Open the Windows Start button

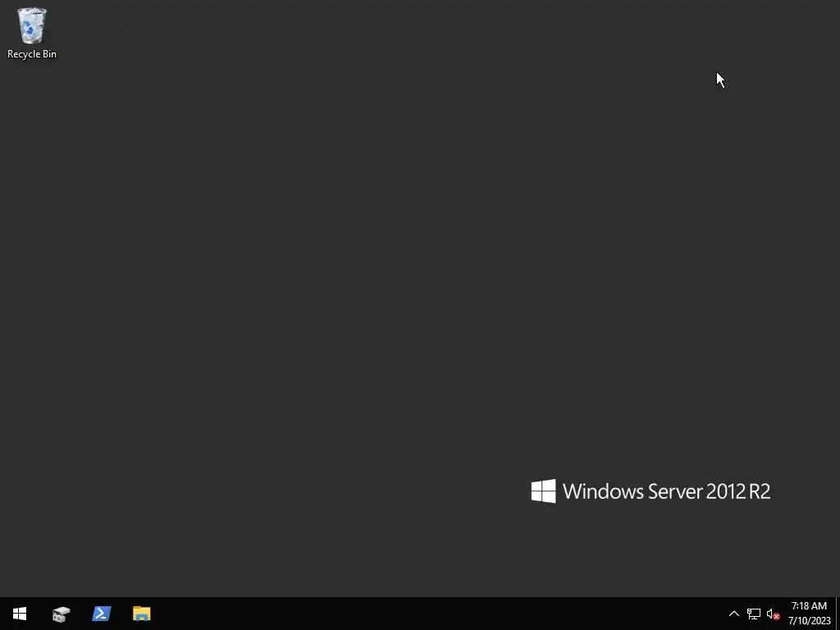pyautogui.click(x=20, y=614)
